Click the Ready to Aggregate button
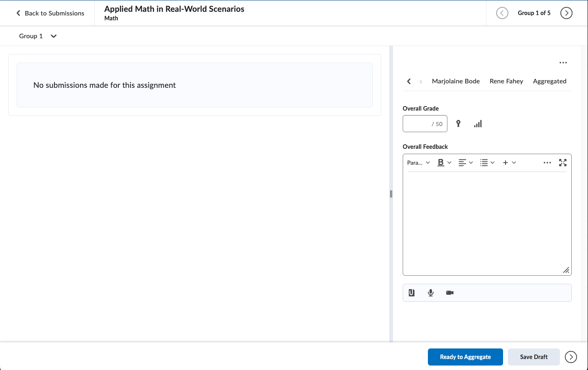The height and width of the screenshot is (370, 588). click(465, 357)
